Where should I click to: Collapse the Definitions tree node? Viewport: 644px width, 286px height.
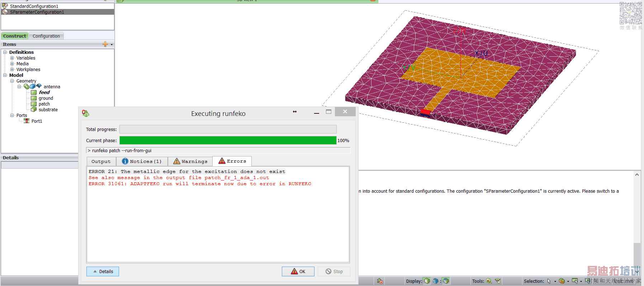pos(5,52)
